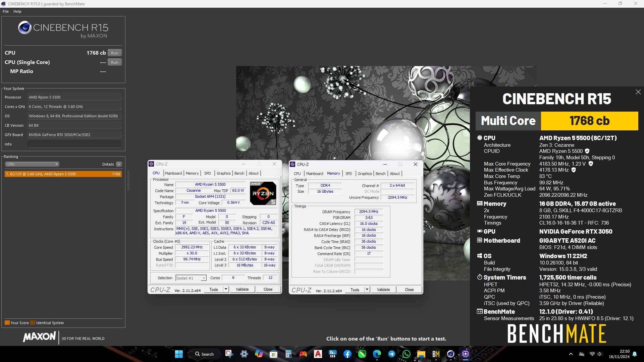
Task: Switch to Memory tab in left CPU-Z window
Action: (192, 173)
